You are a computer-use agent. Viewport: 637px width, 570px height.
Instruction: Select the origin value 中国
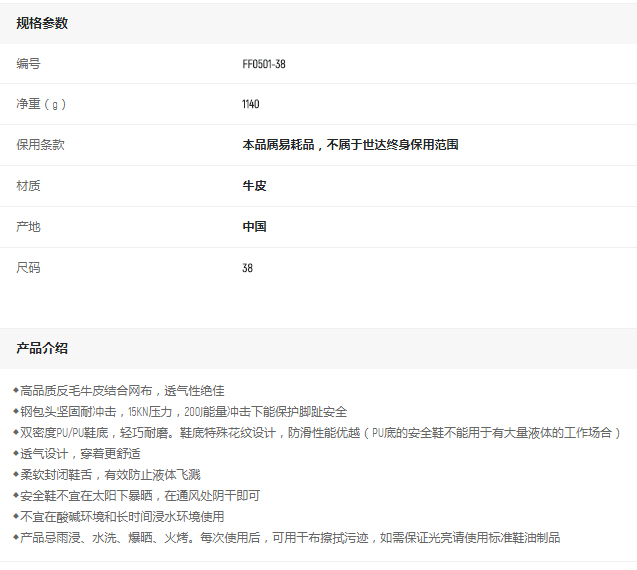pos(254,227)
